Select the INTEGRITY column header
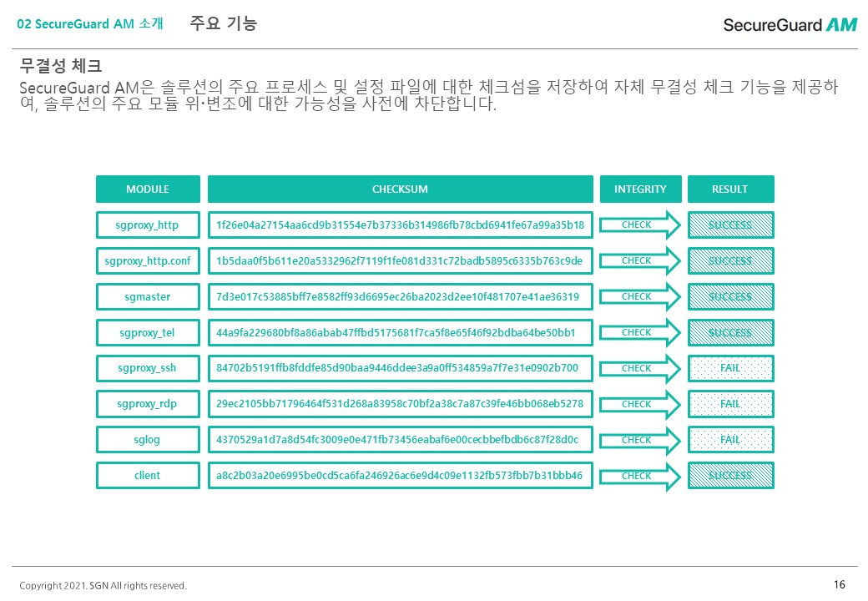 (x=640, y=189)
